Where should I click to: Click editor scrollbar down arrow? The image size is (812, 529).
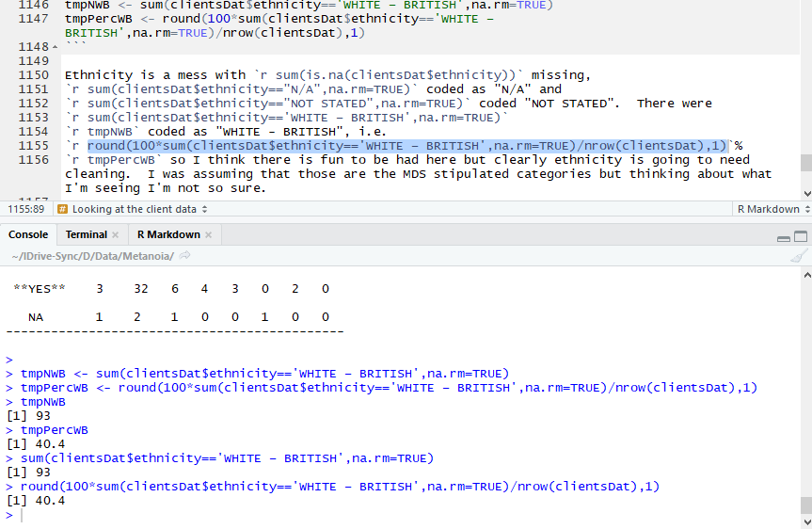[806, 194]
